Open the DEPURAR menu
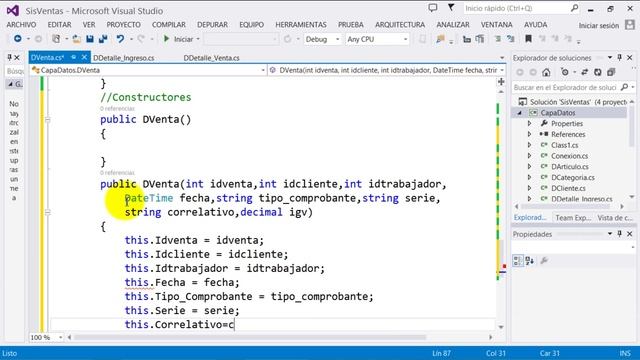The image size is (640, 360). (x=212, y=25)
